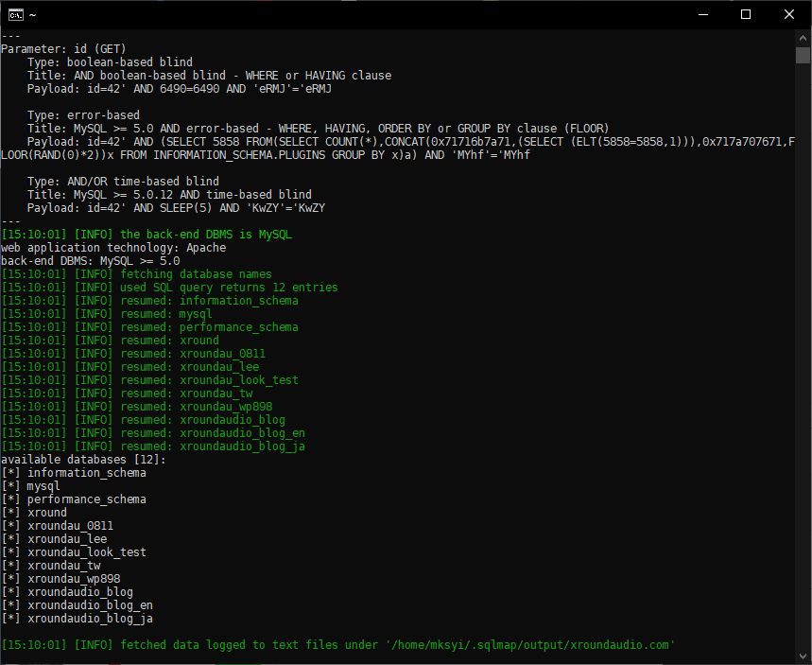This screenshot has width=812, height=665.
Task: Click 'the back-end DBMS is MySQL' log
Action: [147, 235]
